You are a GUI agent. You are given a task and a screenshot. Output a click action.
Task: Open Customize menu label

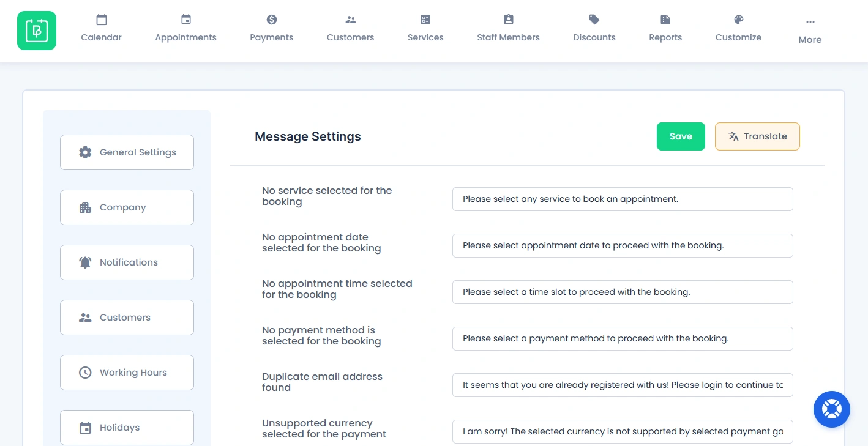739,37
